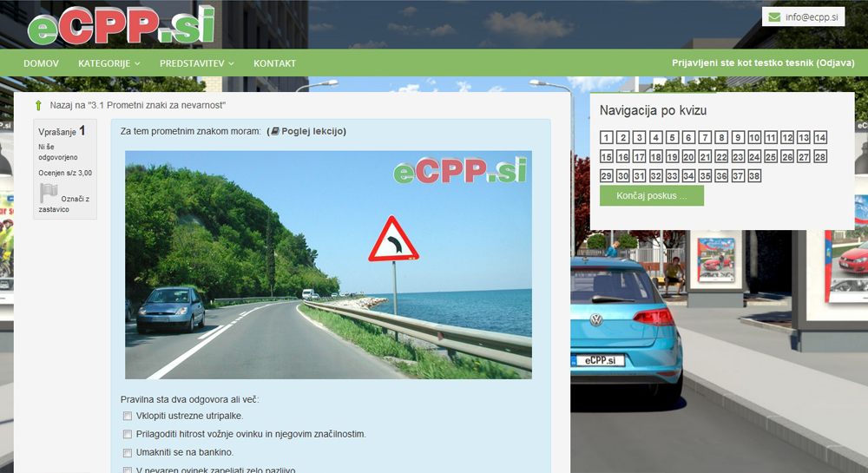Jump to quiz question 6

pos(688,137)
